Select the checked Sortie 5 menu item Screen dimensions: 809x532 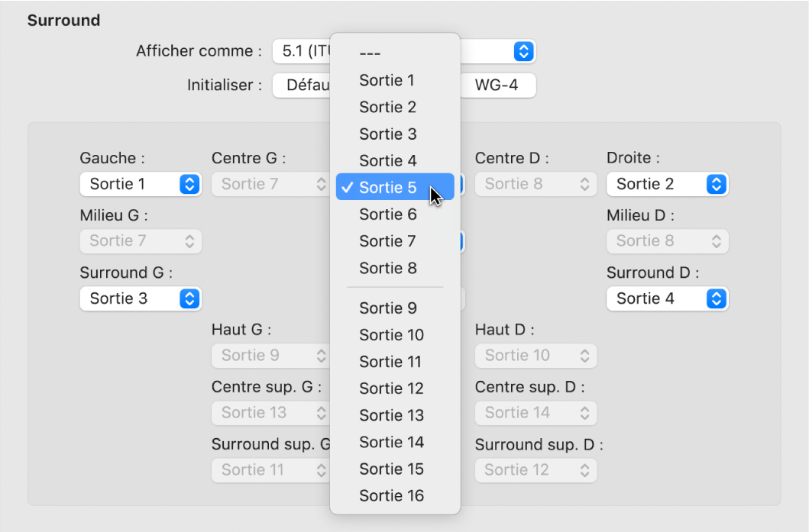coord(387,188)
